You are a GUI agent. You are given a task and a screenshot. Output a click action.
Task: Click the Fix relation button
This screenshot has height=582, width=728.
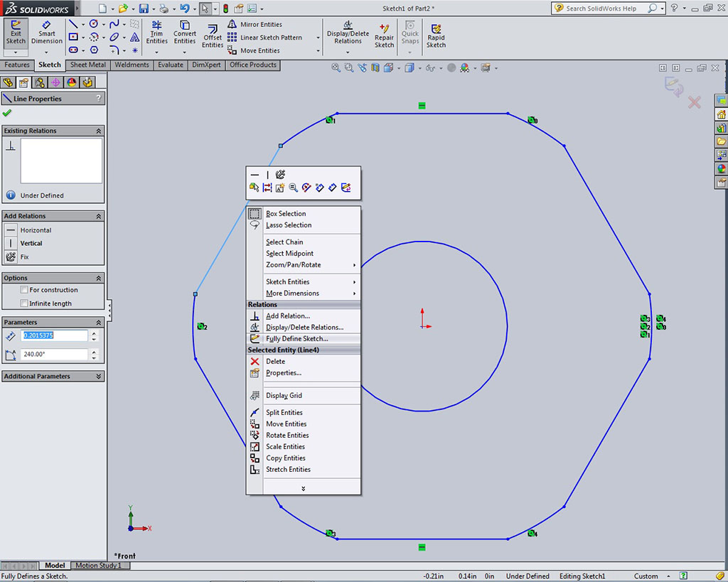25,257
